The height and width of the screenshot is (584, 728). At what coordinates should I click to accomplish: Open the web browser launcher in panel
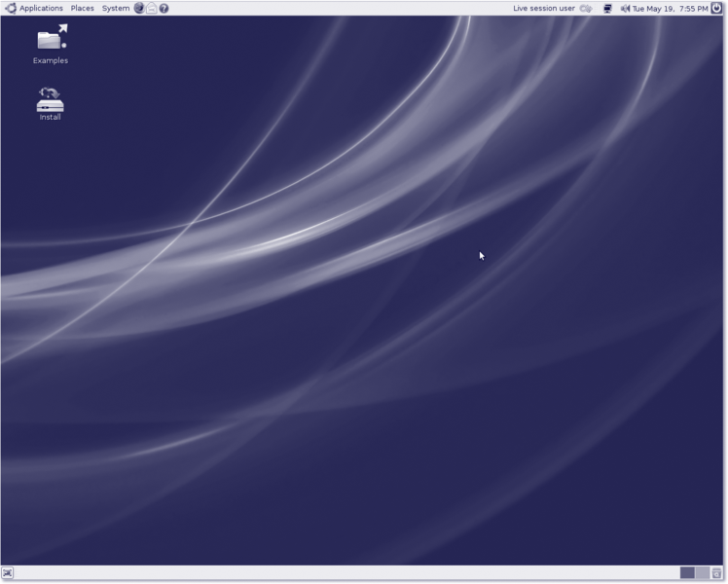pos(139,8)
